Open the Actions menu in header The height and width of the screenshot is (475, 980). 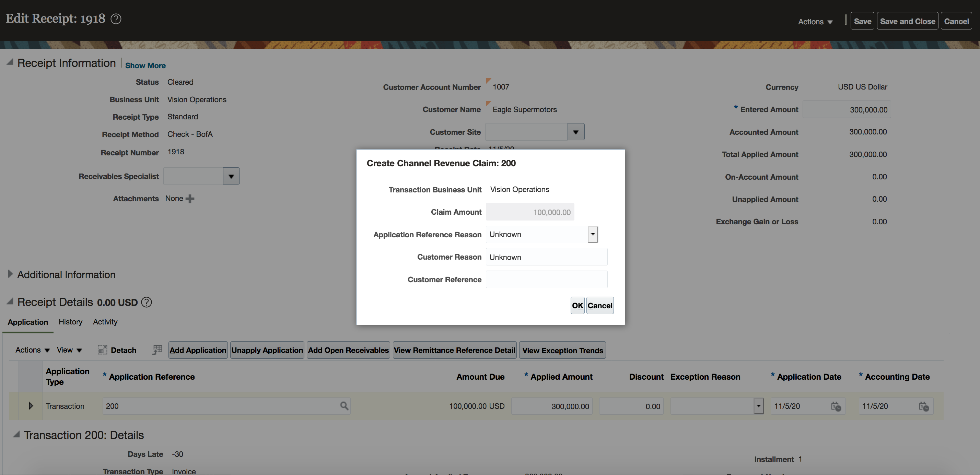815,22
